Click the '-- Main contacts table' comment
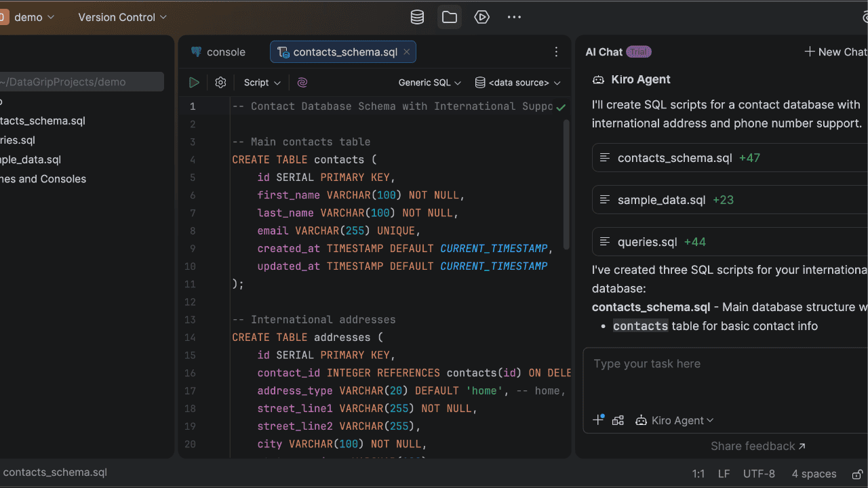868x488 pixels. [x=301, y=142]
